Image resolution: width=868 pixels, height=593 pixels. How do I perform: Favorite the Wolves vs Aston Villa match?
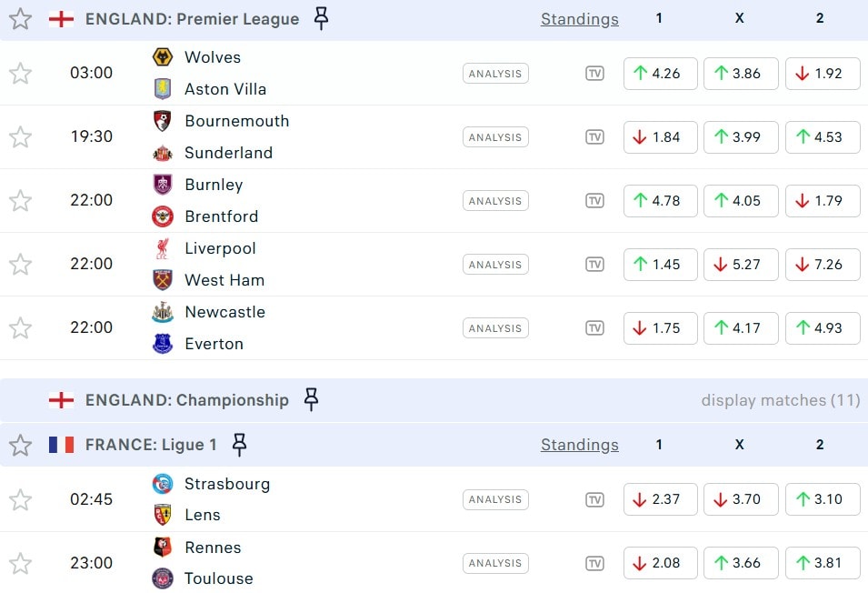(x=20, y=74)
